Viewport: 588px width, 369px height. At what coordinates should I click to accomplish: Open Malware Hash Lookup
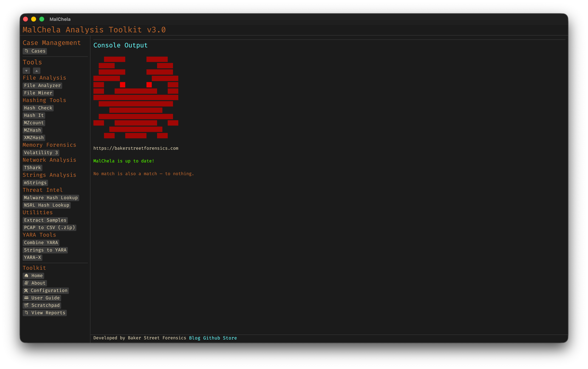tap(51, 198)
